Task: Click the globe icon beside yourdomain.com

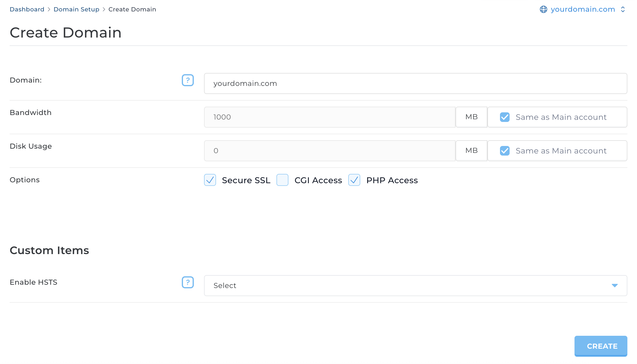Action: (543, 9)
